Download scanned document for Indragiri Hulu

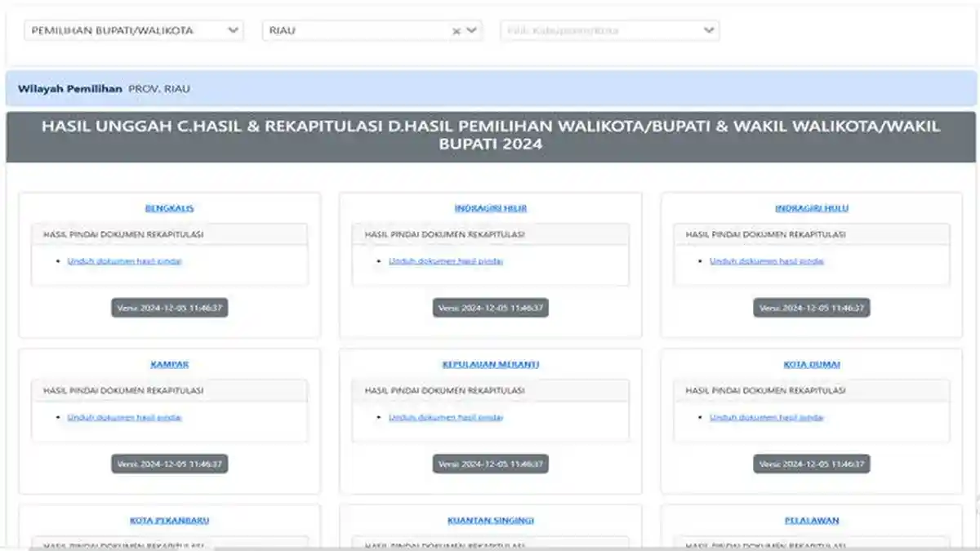tap(767, 261)
